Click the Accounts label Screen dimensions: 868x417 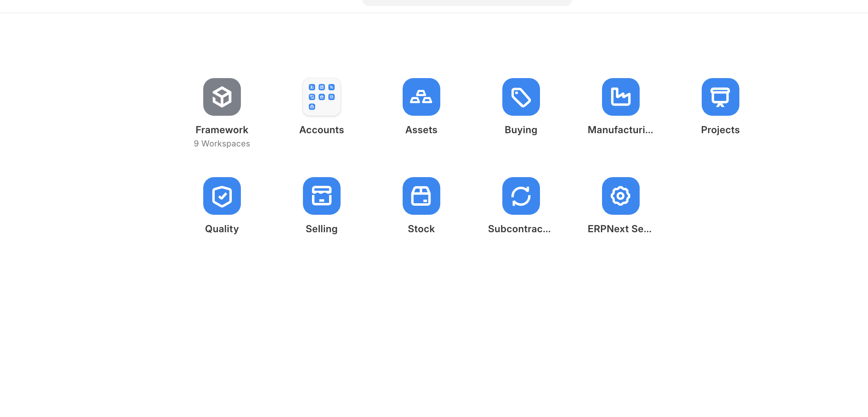tap(321, 130)
